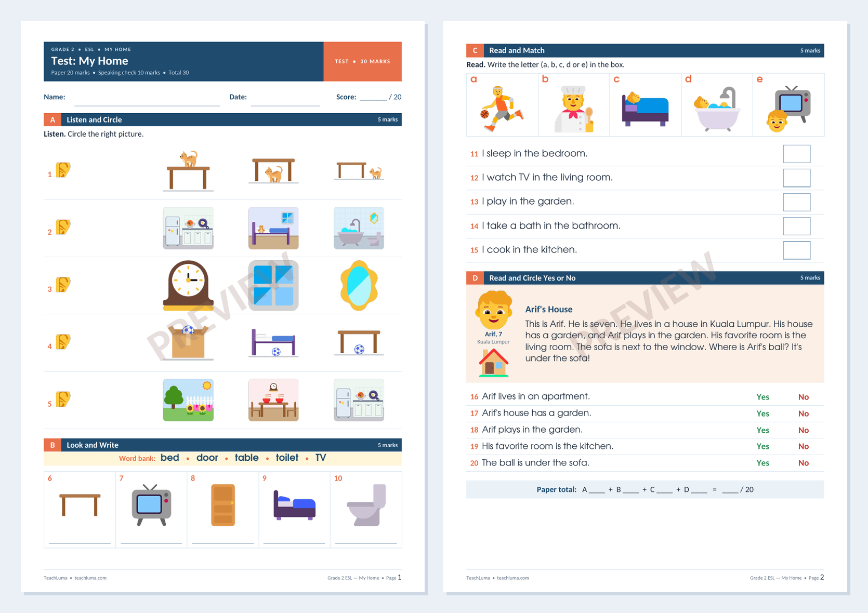
Task: Select the dining room picture in question 5
Action: point(273,400)
